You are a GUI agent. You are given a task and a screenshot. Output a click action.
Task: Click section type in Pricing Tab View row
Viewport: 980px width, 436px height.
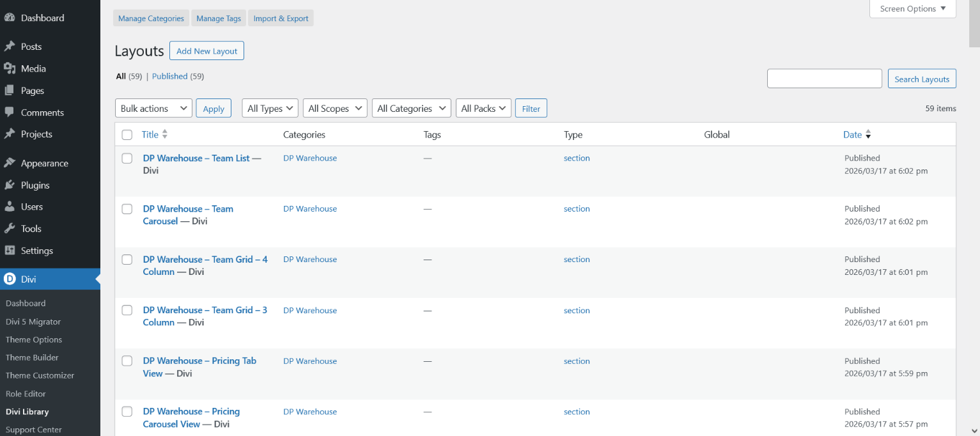point(577,361)
